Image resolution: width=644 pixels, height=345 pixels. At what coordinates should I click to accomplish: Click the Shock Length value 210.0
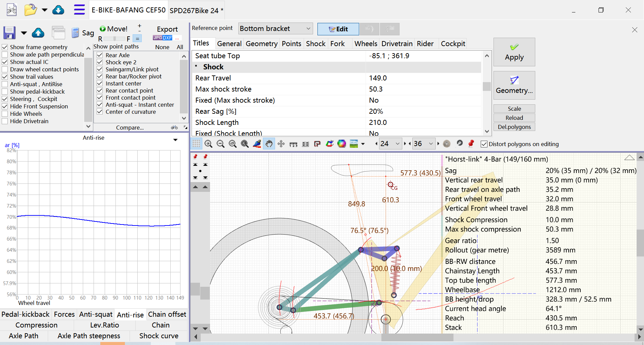click(423, 123)
